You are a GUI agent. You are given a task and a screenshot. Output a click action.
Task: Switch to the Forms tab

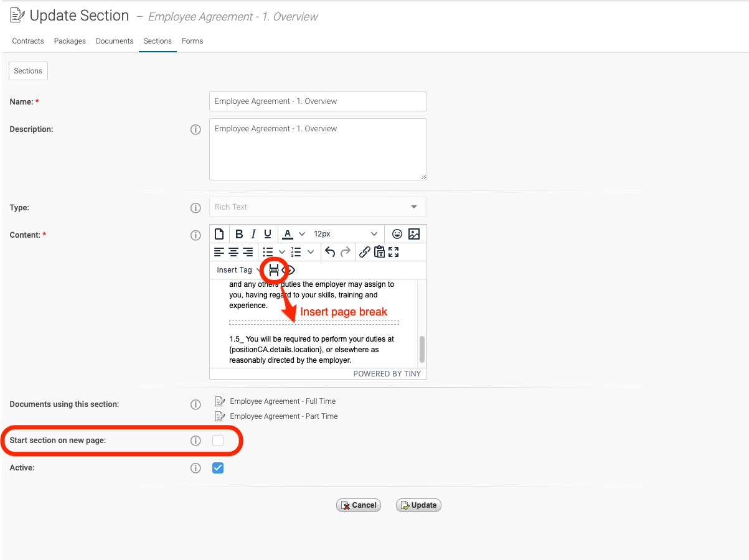(x=192, y=41)
